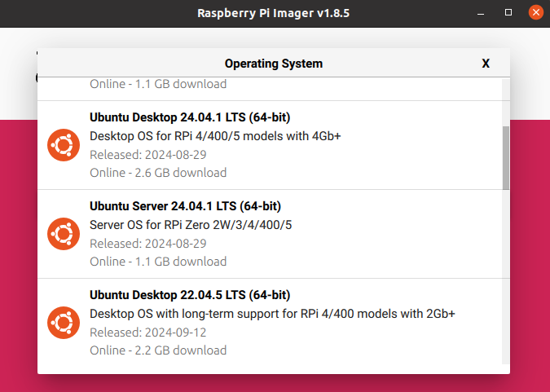Click the "Released: 2024-09-12" date line
This screenshot has width=550, height=392.
tap(147, 333)
